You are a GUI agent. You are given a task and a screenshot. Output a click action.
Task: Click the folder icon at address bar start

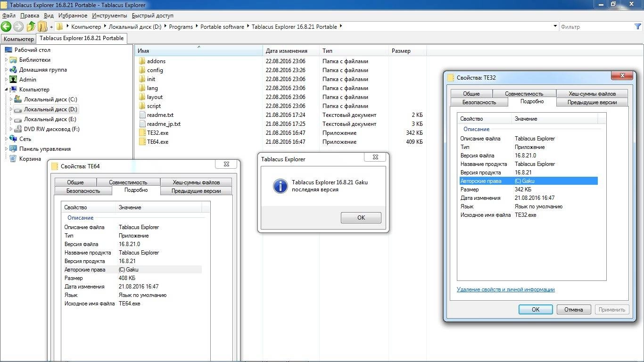(x=60, y=26)
